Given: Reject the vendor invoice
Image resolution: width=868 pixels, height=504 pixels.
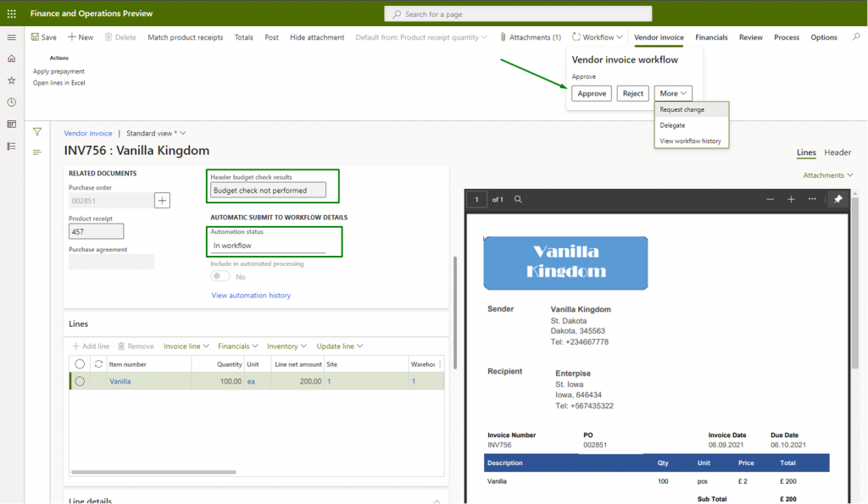Looking at the screenshot, I should click(632, 93).
